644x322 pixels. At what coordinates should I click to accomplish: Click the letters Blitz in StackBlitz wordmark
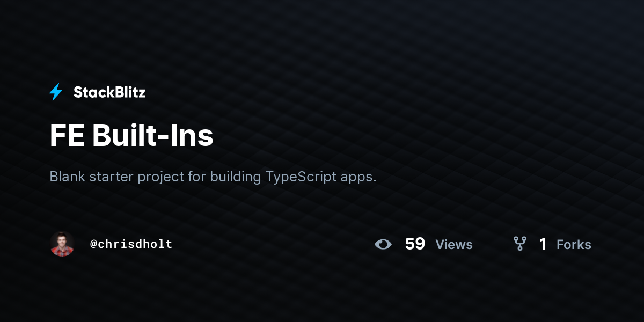[x=128, y=92]
